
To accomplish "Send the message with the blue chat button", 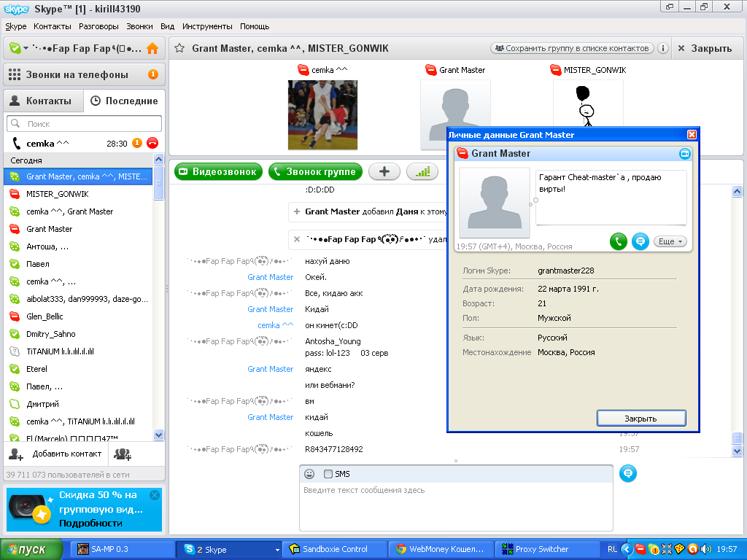I will click(628, 473).
